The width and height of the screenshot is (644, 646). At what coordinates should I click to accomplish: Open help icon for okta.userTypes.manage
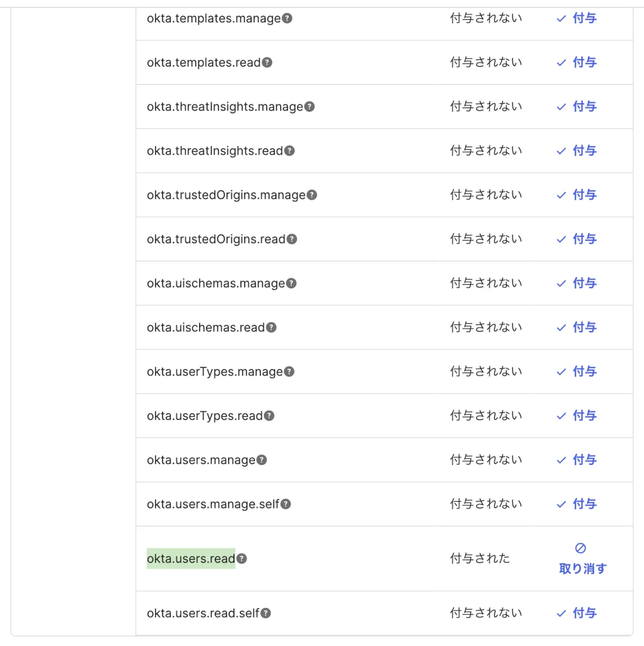click(x=289, y=371)
